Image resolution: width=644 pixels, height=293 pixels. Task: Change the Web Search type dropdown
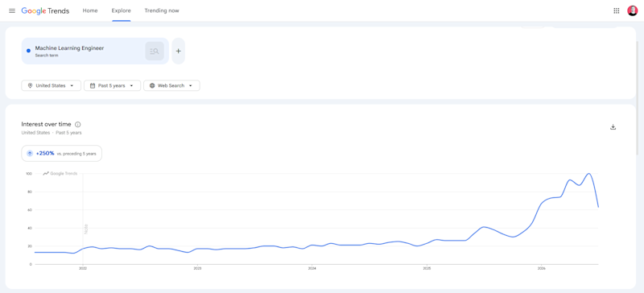pyautogui.click(x=171, y=85)
